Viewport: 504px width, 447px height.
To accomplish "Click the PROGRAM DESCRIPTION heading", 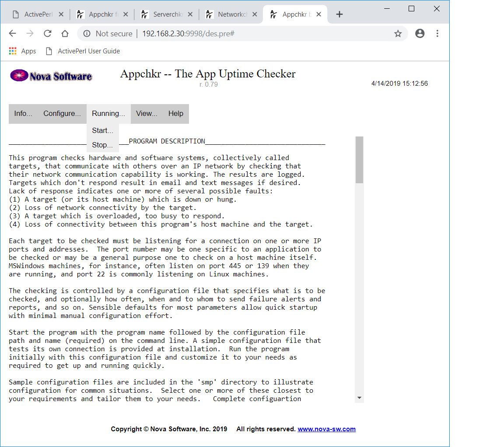I will (167, 141).
